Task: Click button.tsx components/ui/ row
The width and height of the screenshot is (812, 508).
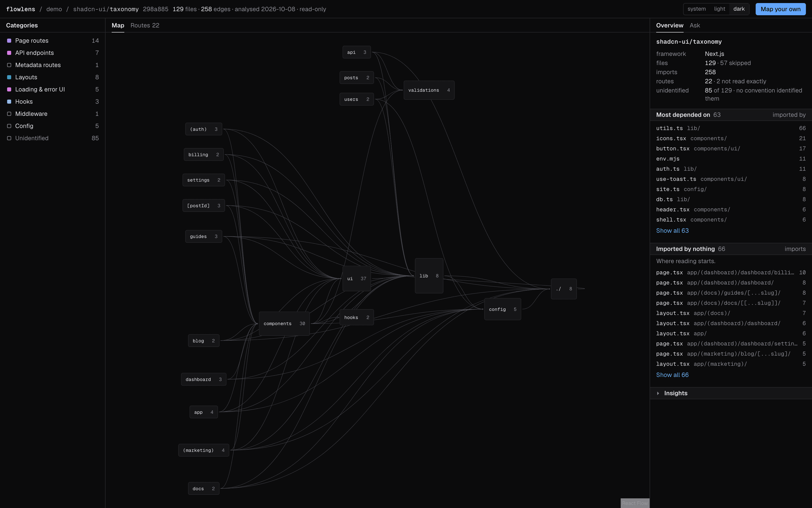Action: [x=731, y=149]
